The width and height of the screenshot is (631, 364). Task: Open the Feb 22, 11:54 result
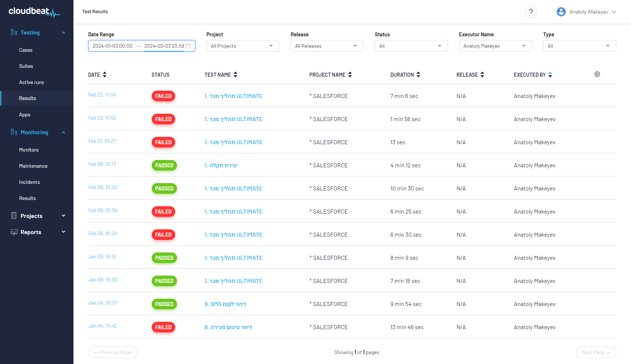click(x=102, y=95)
